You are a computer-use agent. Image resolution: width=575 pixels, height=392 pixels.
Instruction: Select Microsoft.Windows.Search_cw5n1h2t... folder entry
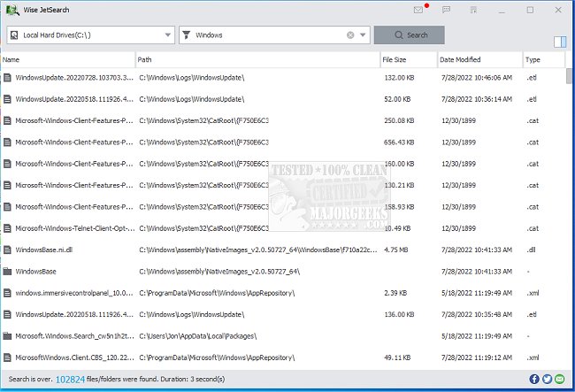pos(75,336)
